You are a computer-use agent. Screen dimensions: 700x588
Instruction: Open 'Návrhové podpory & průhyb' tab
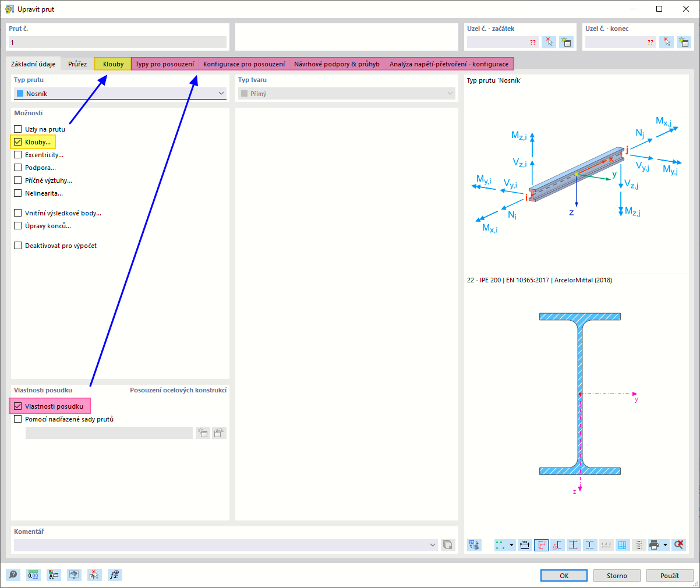pyautogui.click(x=337, y=64)
